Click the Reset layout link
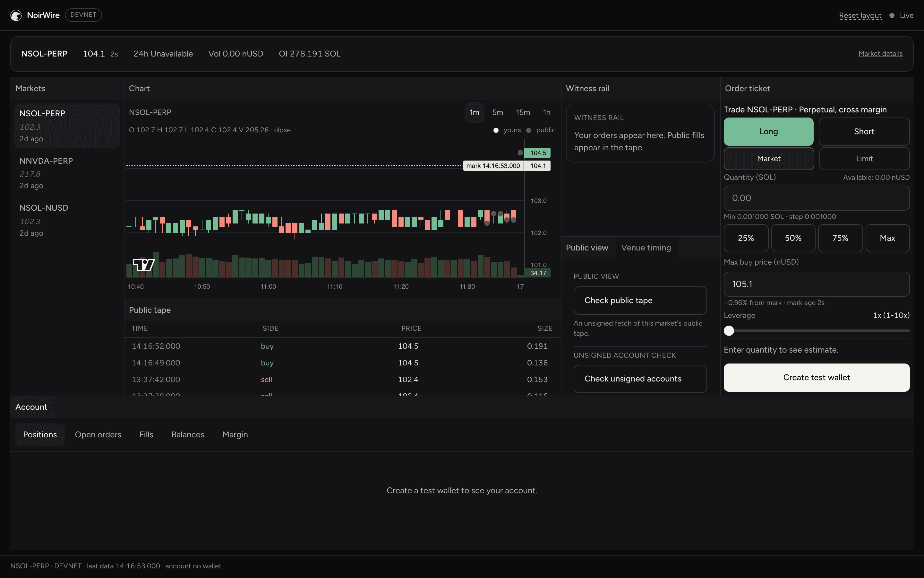The width and height of the screenshot is (924, 578). (x=860, y=16)
